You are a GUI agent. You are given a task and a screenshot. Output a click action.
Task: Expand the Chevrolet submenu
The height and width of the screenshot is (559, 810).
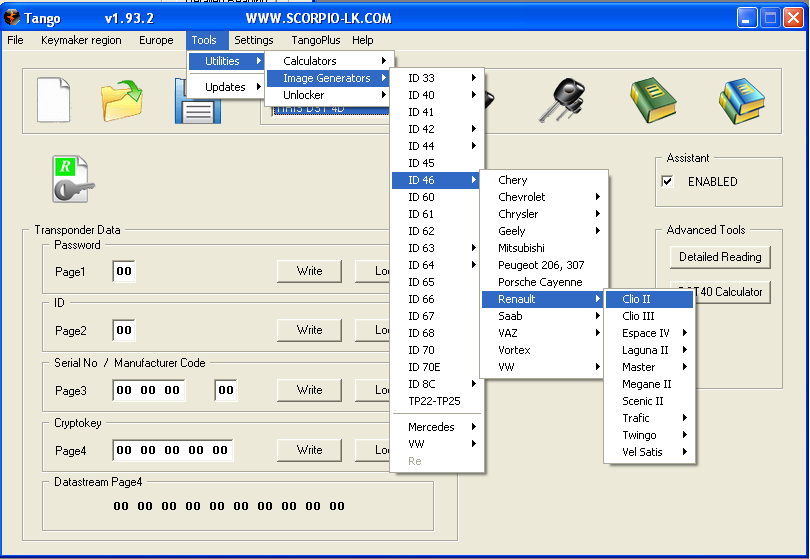[x=543, y=197]
